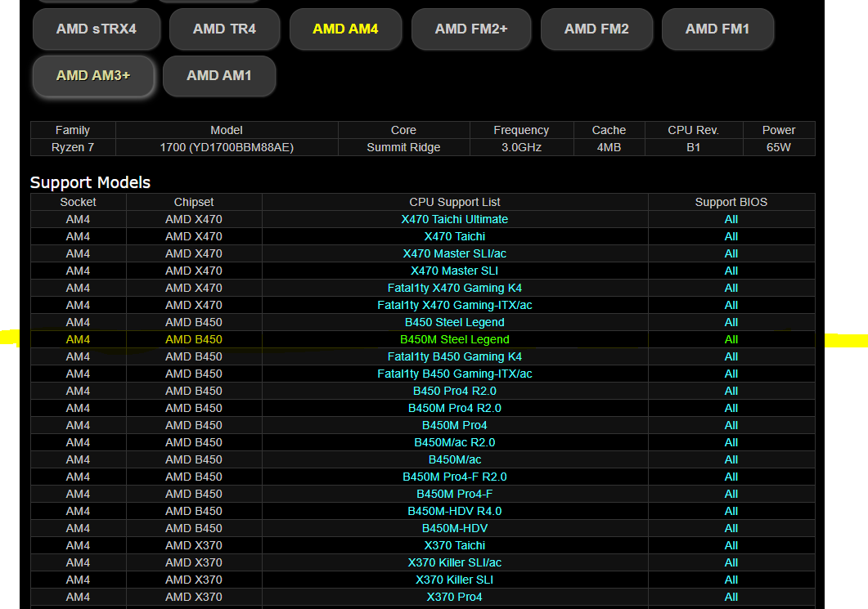
Task: Click the 65W power value
Action: (778, 147)
